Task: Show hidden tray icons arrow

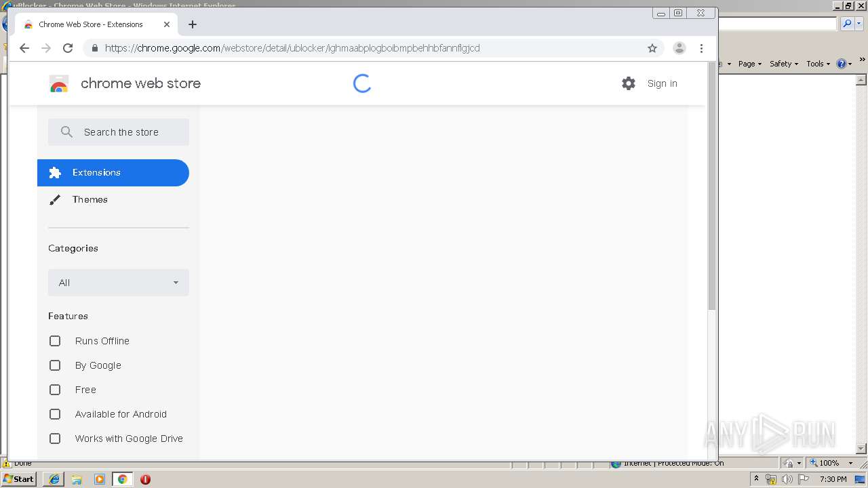Action: click(x=756, y=479)
